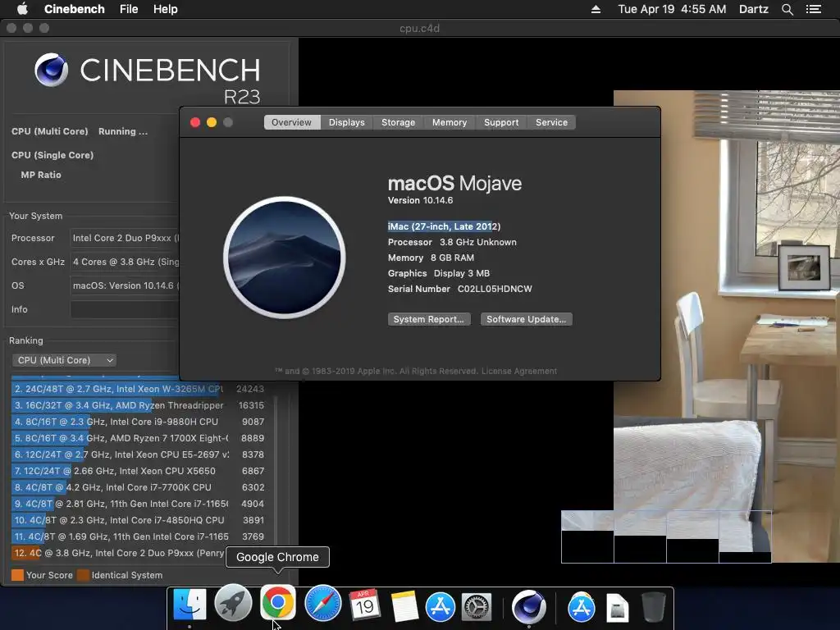Switch to the Service tab
The height and width of the screenshot is (630, 840).
pyautogui.click(x=552, y=122)
